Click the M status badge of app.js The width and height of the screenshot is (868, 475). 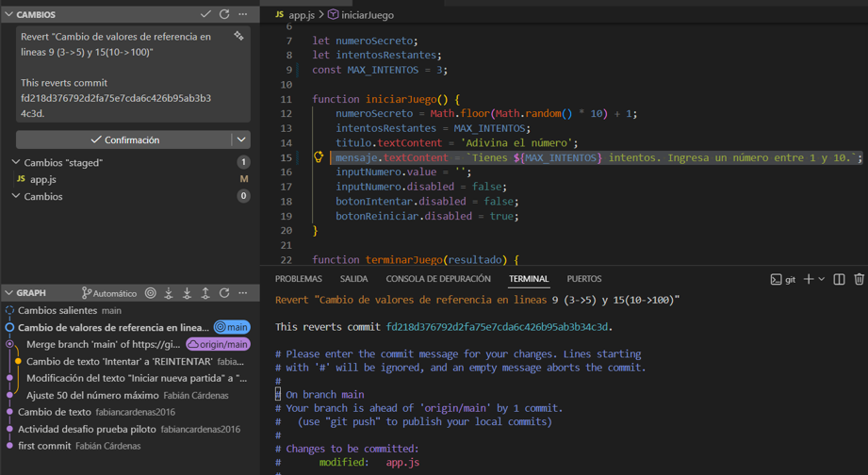click(x=244, y=179)
